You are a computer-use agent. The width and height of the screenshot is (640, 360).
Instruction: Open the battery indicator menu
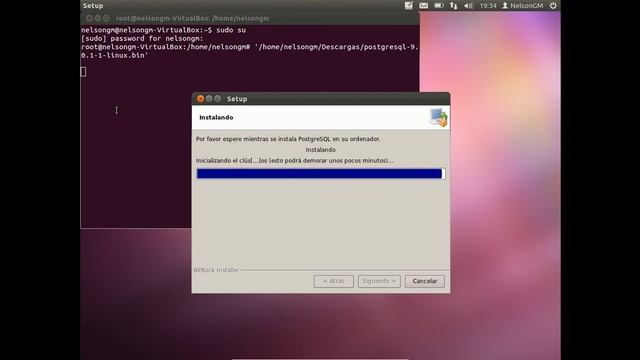[x=439, y=5]
